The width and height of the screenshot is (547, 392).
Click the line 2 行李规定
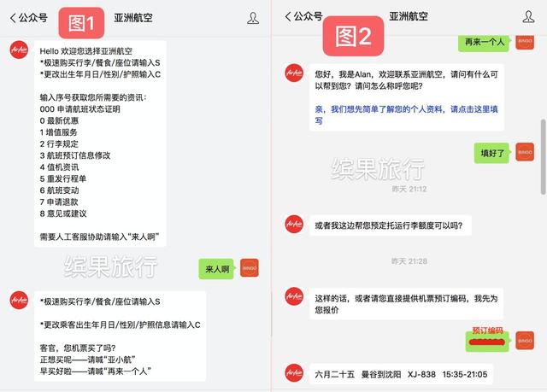point(59,144)
